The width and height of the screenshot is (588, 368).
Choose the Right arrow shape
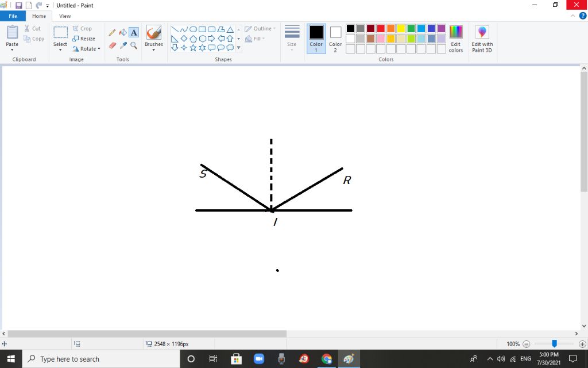[211, 39]
